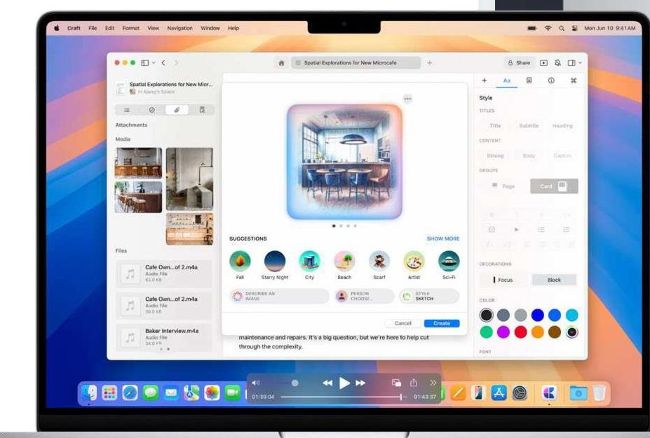The width and height of the screenshot is (650, 438).
Task: Pick the Sci-Fi suggestion icon
Action: click(x=448, y=262)
